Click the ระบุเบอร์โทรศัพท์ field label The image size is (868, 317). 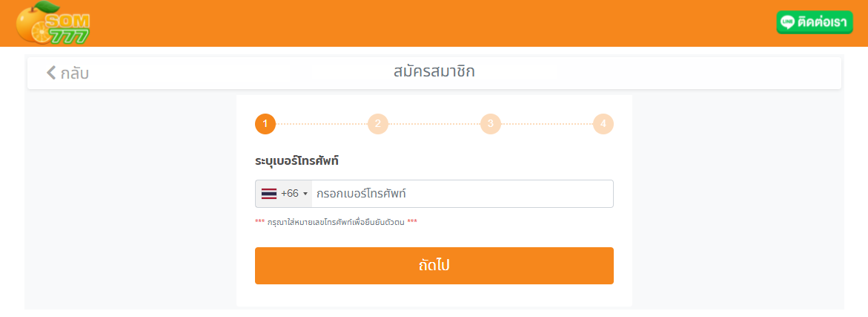(296, 160)
